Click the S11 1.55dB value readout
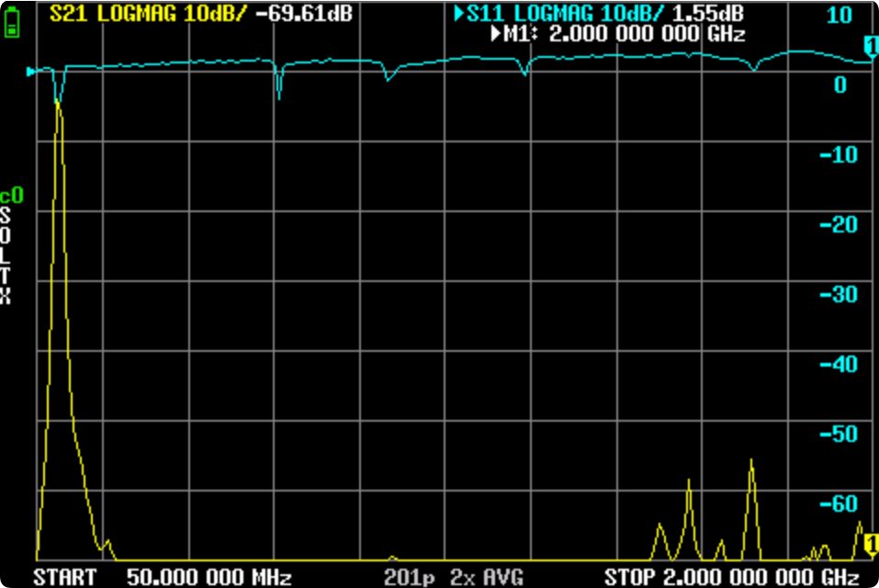The height and width of the screenshot is (588, 879). coord(707,15)
